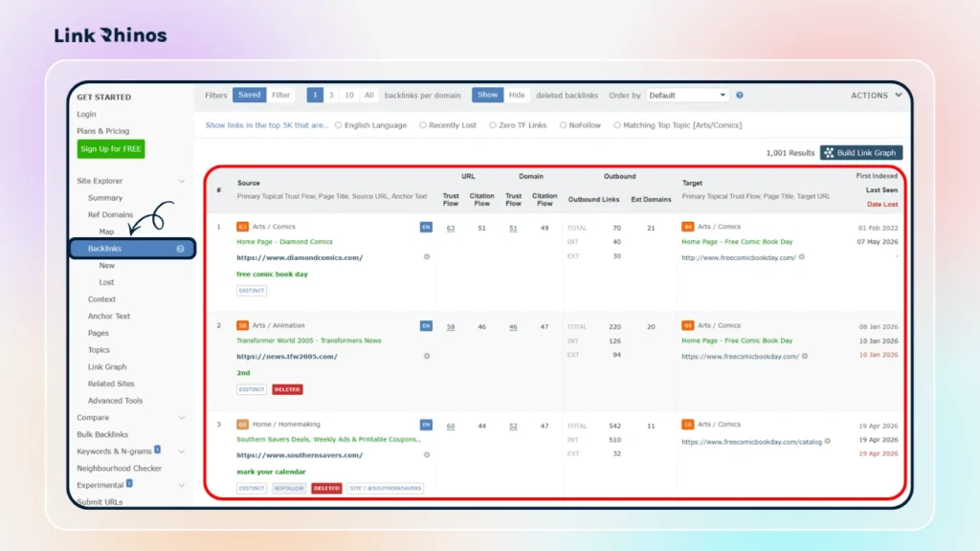
Task: Click the orange 63 trust flow badge
Action: point(242,227)
